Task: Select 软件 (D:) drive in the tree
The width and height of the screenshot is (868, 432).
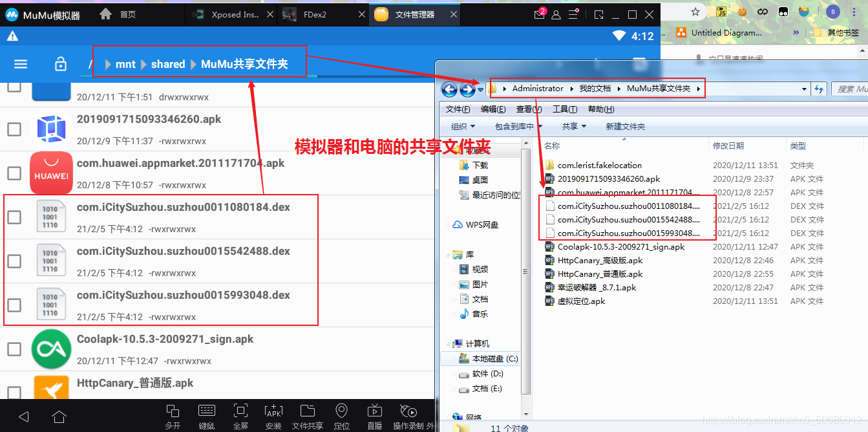Action: (x=481, y=373)
